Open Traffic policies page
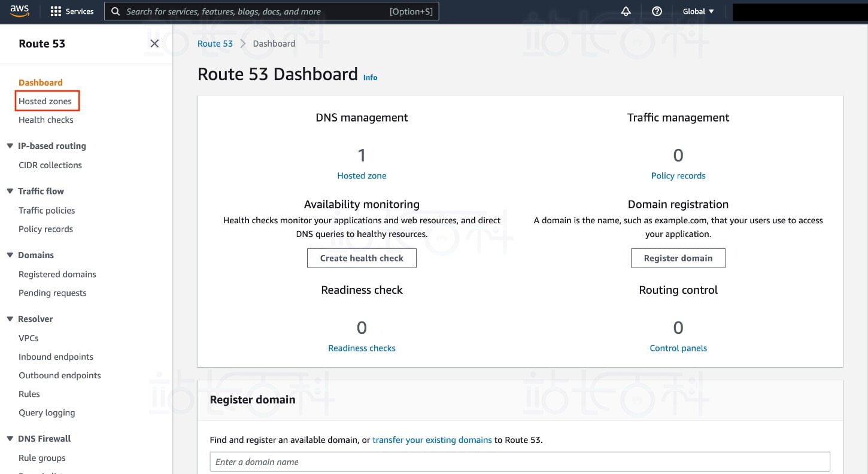This screenshot has width=868, height=474. tap(47, 211)
